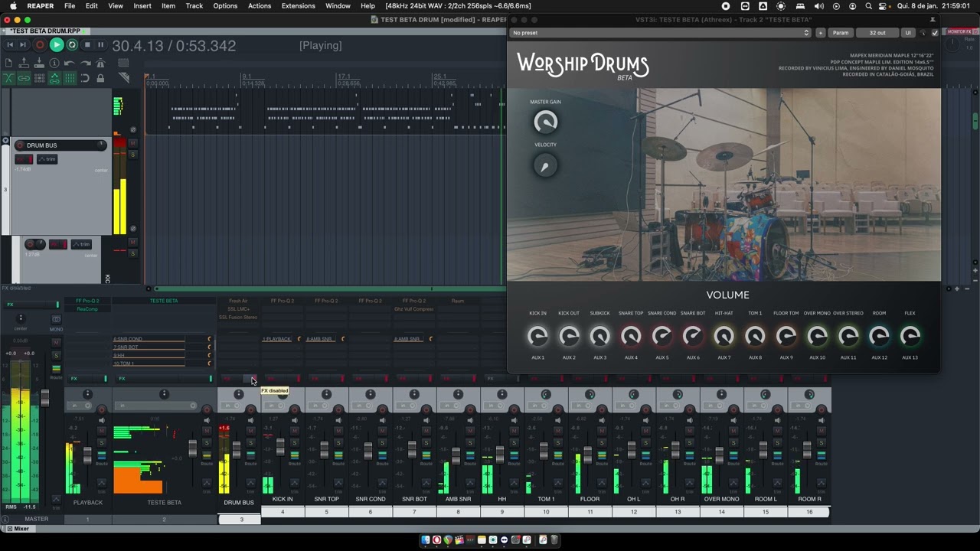Adjust the Master Gain knob
The width and height of the screenshot is (980, 551).
tap(545, 122)
